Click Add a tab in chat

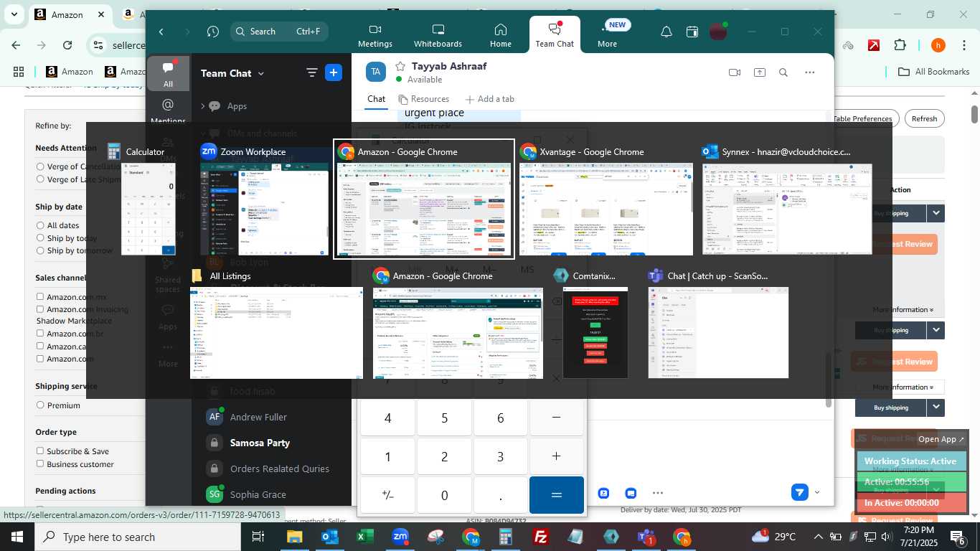[489, 99]
